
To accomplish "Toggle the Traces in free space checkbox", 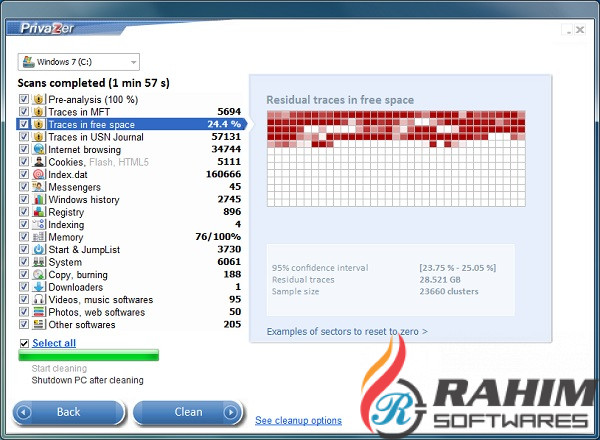I will [x=24, y=124].
